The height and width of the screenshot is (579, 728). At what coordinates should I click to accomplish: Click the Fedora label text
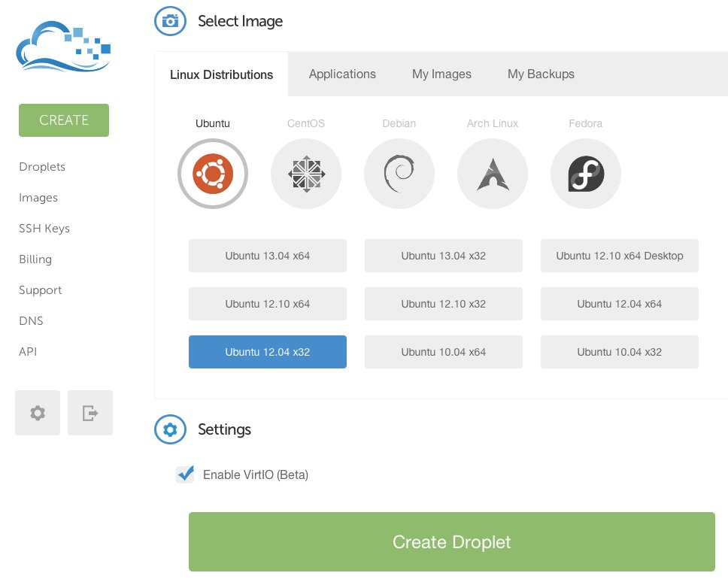tap(586, 123)
